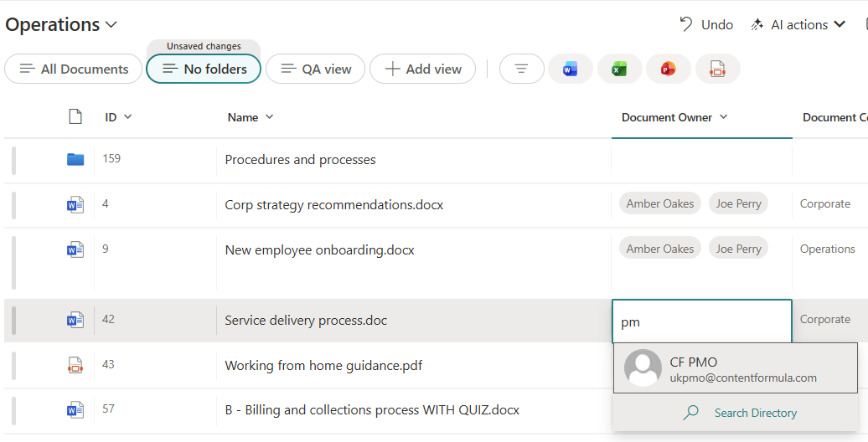868x442 pixels.
Task: Filter by PowerPoint files
Action: (x=668, y=69)
